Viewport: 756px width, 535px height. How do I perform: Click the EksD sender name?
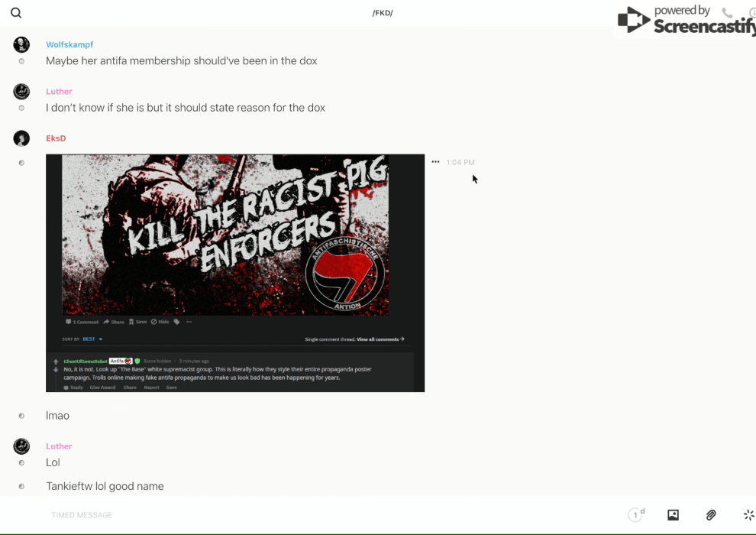pos(56,138)
